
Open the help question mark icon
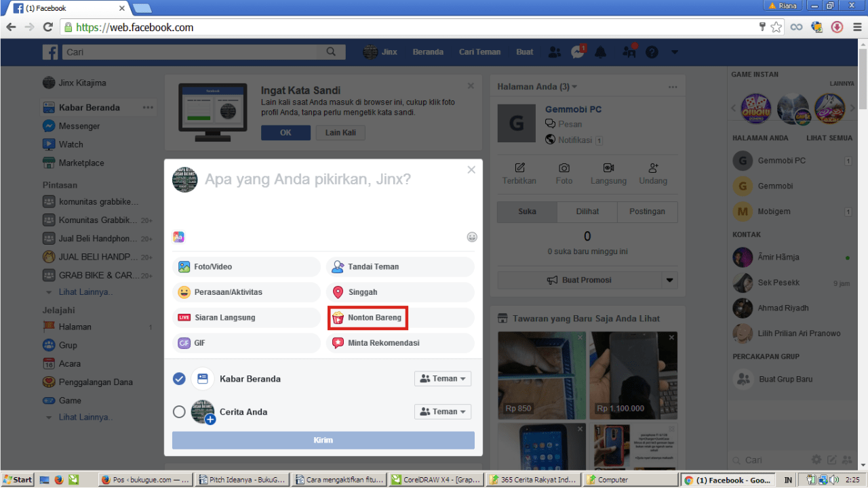pos(652,52)
